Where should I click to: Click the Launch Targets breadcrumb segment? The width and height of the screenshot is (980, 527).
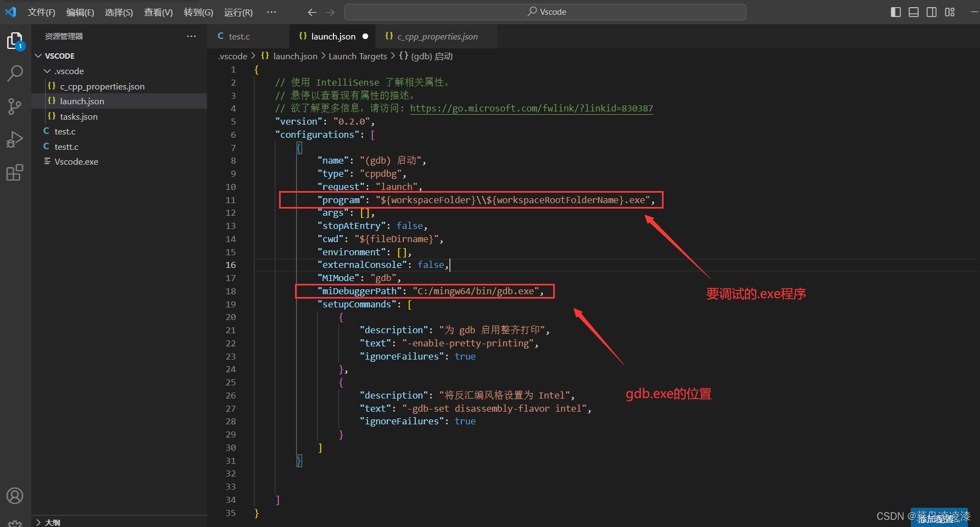(358, 56)
